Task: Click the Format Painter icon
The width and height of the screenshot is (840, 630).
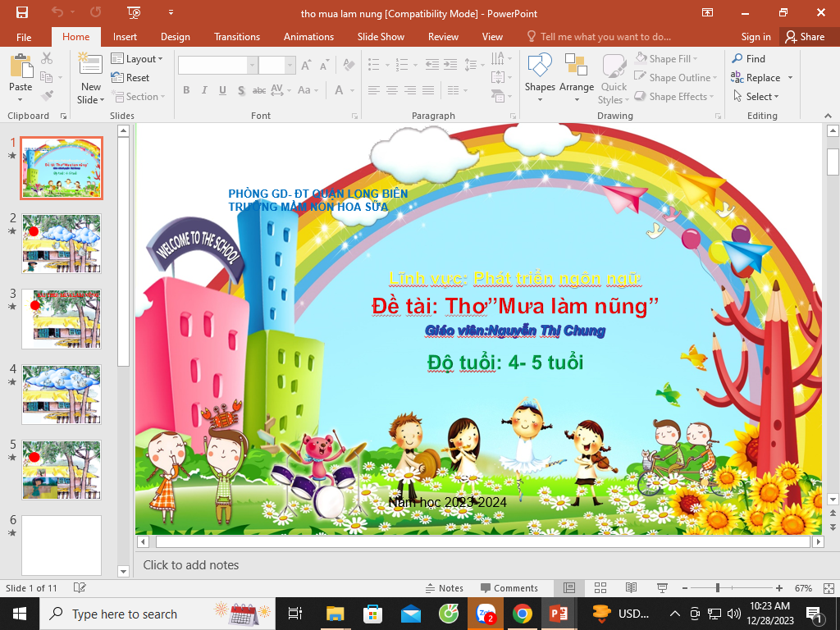Action: [x=47, y=96]
